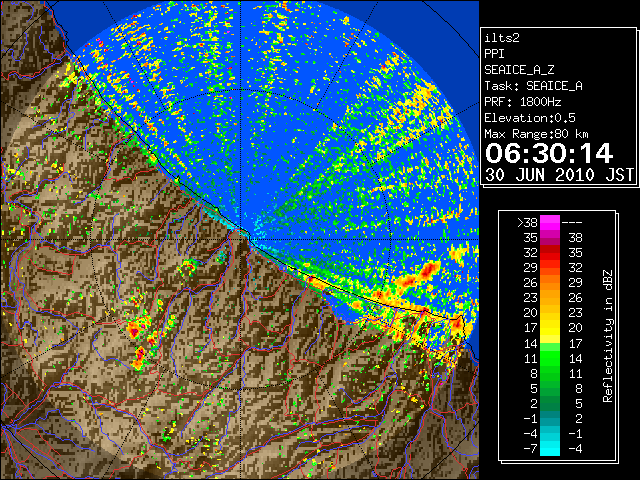Click the 'PRF: 1800Hz' line
This screenshot has width=640, height=480.
point(523,102)
